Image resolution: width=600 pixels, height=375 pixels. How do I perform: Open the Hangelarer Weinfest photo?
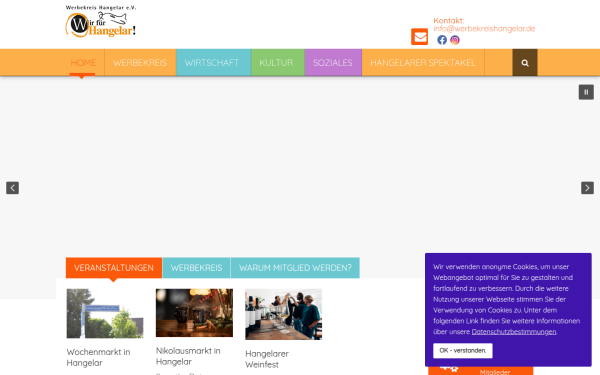284,314
